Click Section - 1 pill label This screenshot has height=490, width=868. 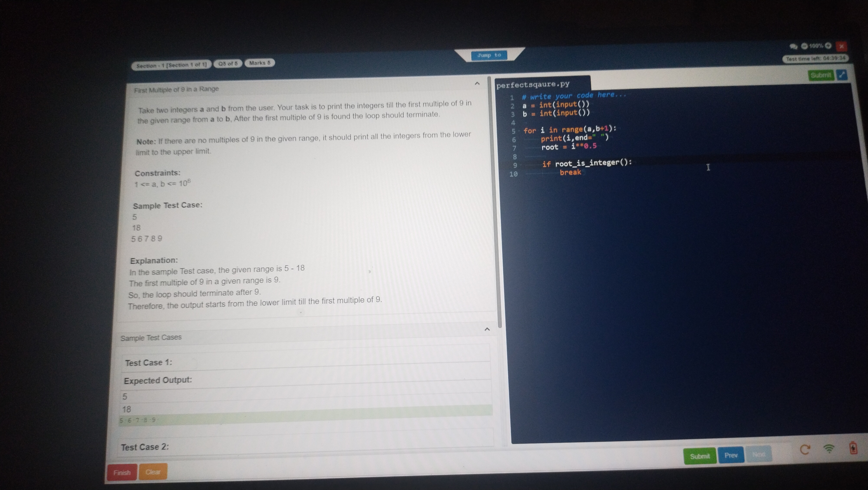click(x=171, y=65)
